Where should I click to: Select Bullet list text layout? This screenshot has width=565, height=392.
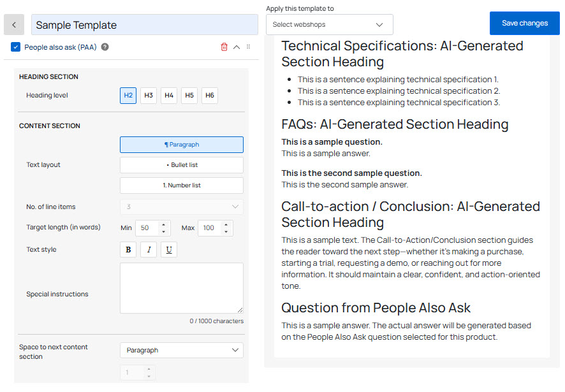tap(181, 165)
